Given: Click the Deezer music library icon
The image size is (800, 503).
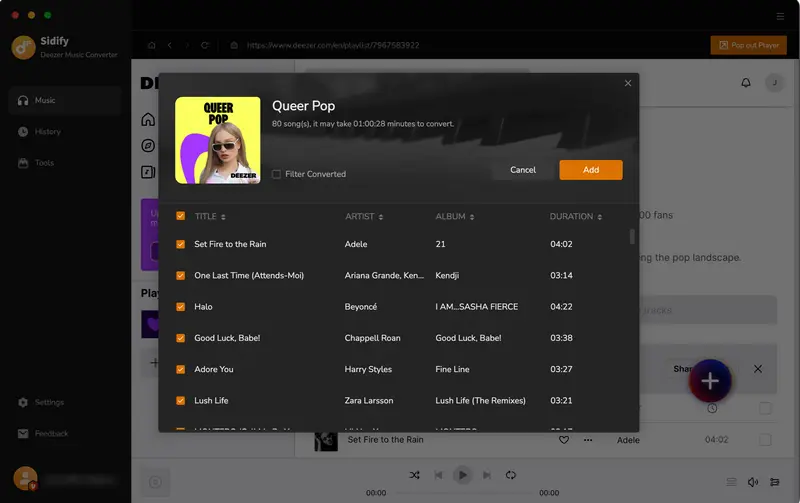Looking at the screenshot, I should [148, 172].
